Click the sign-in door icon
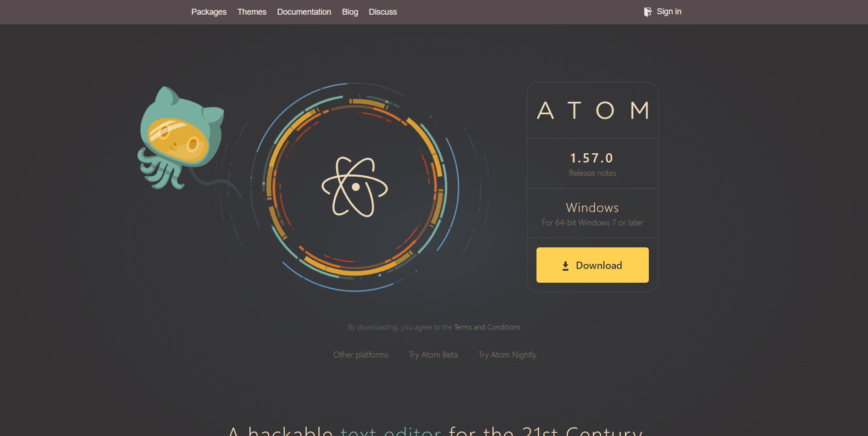The image size is (868, 436). click(647, 12)
